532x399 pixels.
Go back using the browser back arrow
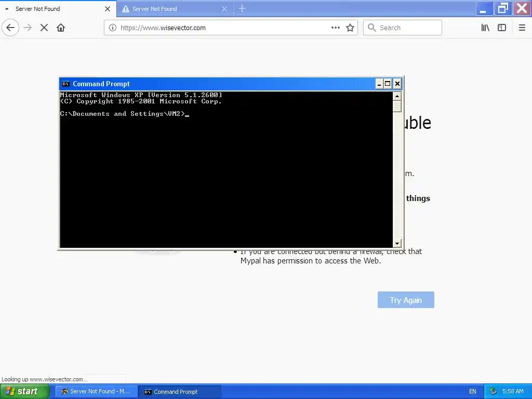click(x=10, y=28)
